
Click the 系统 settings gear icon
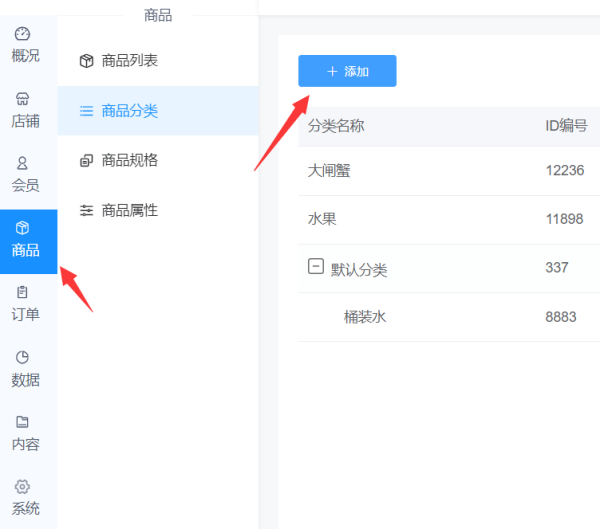click(22, 487)
